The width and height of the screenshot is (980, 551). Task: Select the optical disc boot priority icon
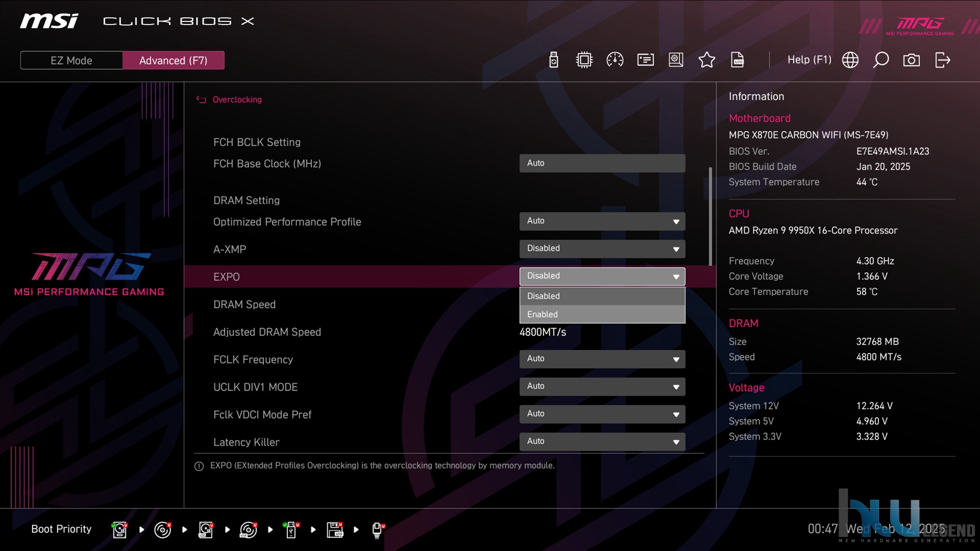click(x=163, y=529)
